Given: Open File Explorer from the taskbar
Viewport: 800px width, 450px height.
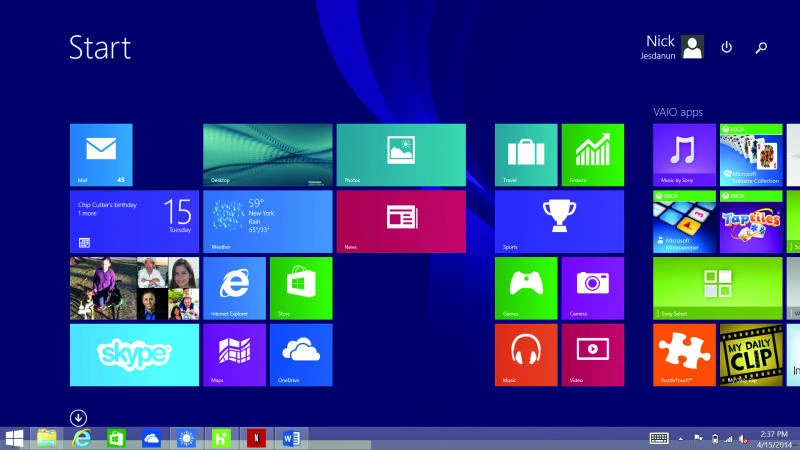Looking at the screenshot, I should (x=46, y=438).
